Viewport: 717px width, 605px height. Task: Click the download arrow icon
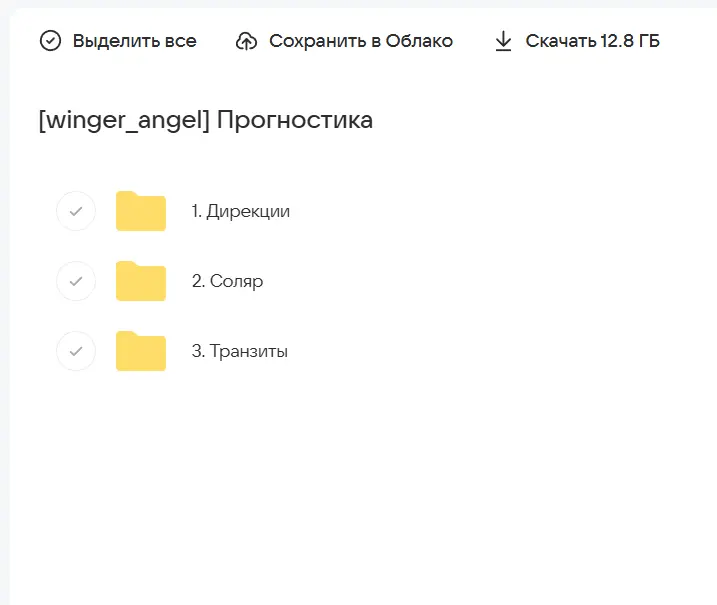tap(503, 41)
